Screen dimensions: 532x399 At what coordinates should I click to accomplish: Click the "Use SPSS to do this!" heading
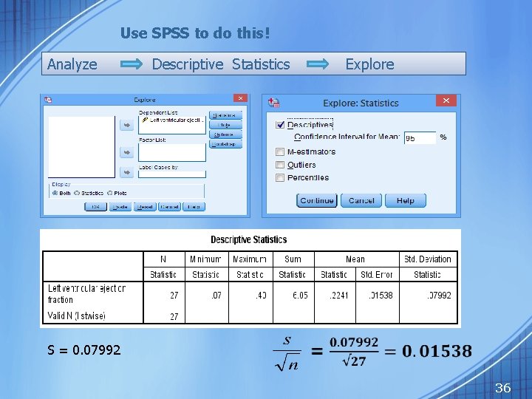tap(195, 33)
